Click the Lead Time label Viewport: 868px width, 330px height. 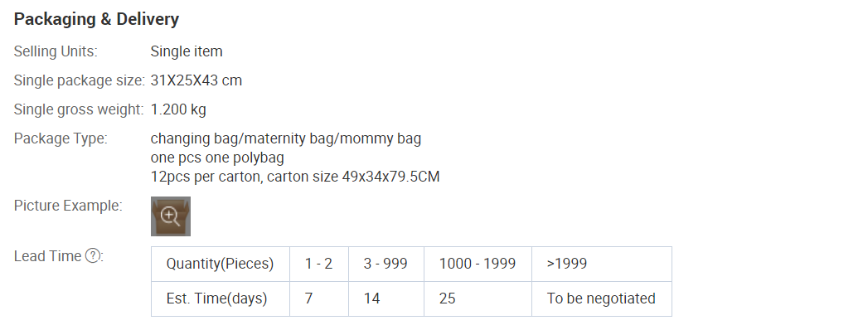(47, 256)
